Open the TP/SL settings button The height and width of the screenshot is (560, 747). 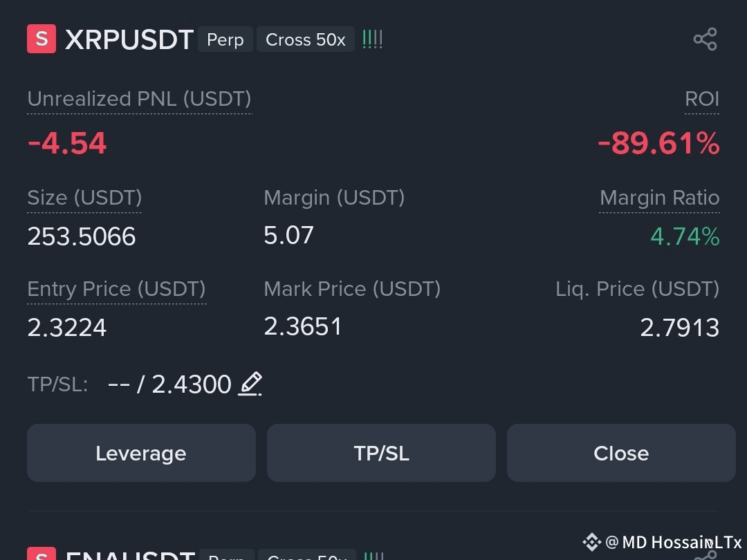point(381,453)
